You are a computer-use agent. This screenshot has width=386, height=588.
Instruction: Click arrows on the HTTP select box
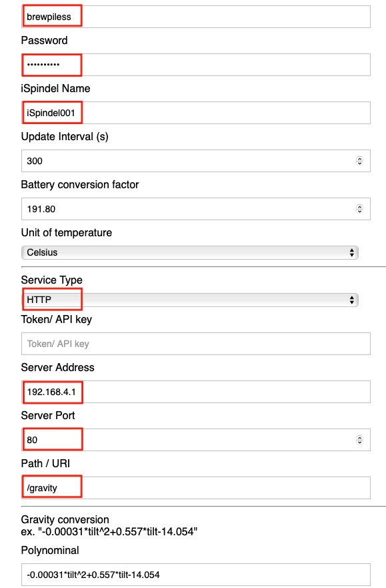[x=351, y=300]
